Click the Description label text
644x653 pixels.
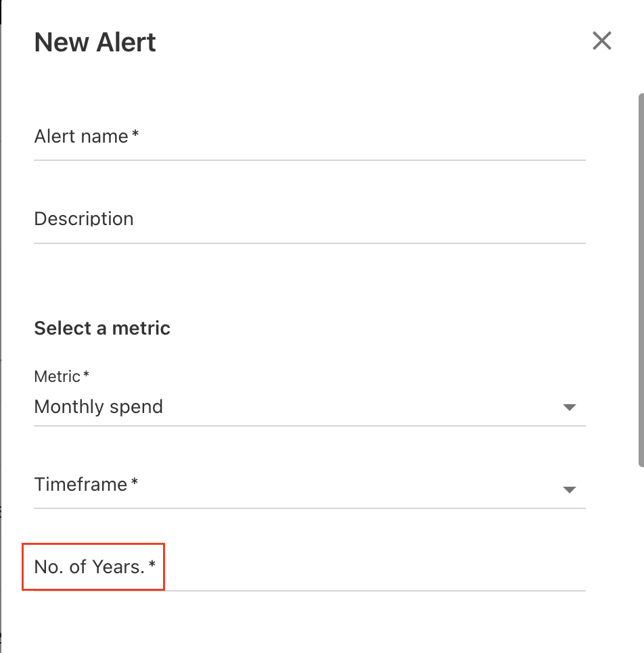coord(84,219)
